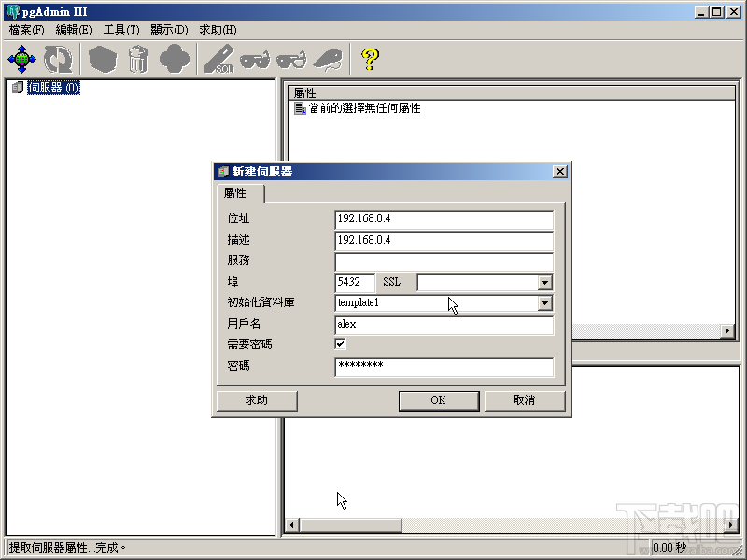747x560 pixels.
Task: Open the Help question mark icon
Action: (370, 58)
